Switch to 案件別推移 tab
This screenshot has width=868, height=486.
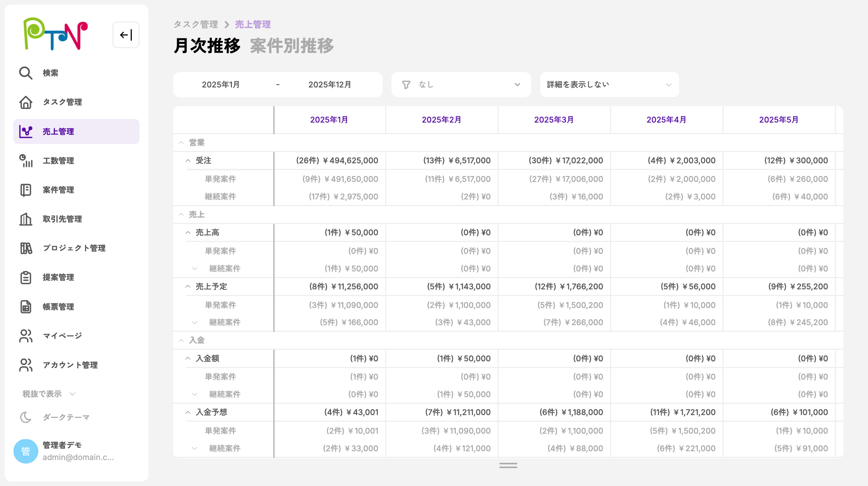point(292,46)
